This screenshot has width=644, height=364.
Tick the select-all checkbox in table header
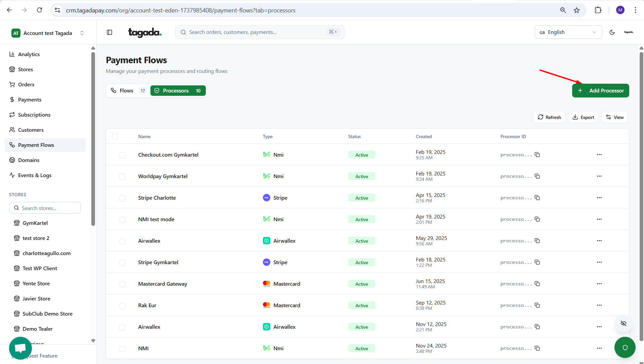pos(115,136)
